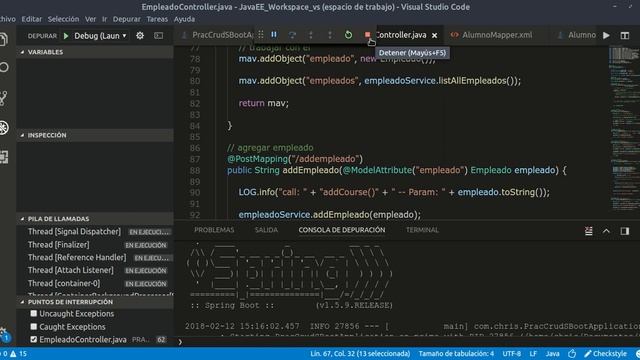
Task: Toggle Caught Exceptions breakpoint
Action: 34,327
